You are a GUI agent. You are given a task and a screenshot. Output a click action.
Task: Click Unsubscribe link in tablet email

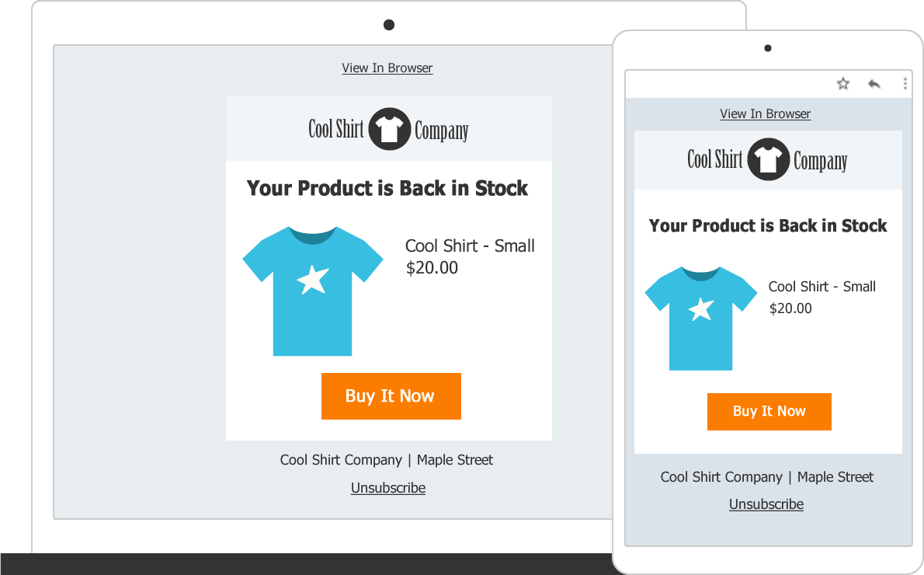click(x=766, y=505)
